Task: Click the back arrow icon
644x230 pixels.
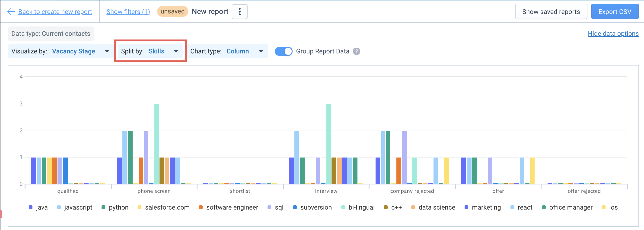Action: pyautogui.click(x=11, y=12)
